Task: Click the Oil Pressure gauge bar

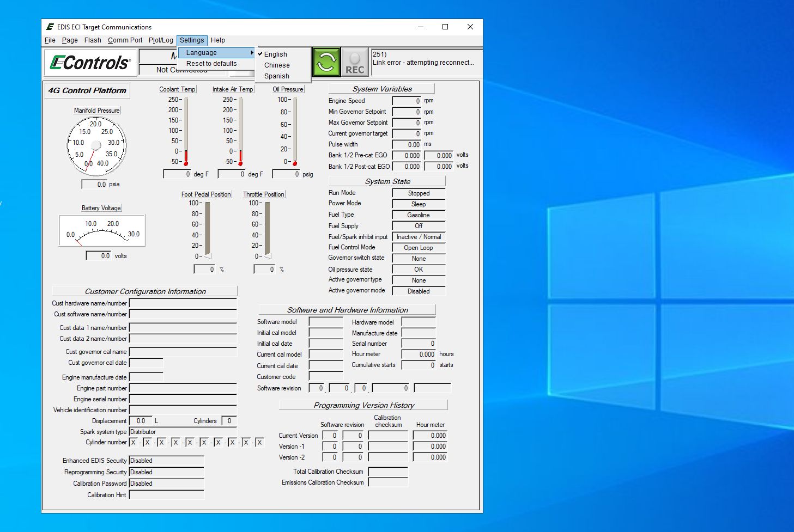Action: click(x=295, y=131)
